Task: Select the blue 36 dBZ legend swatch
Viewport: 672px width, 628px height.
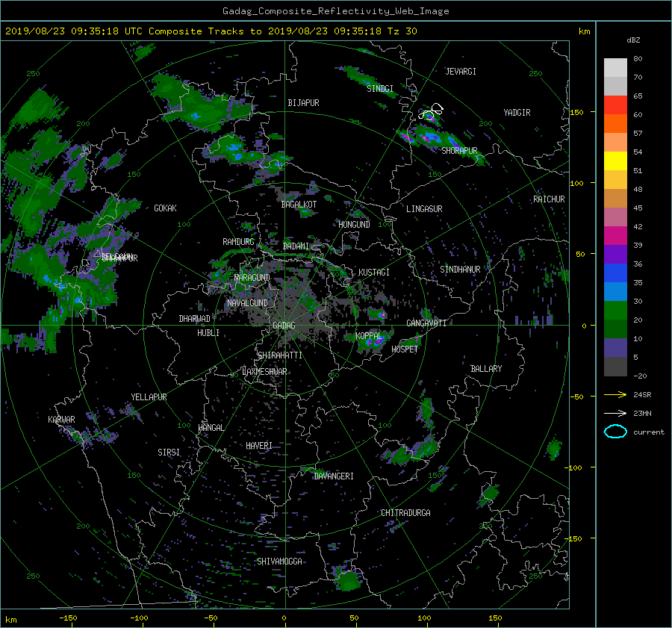Action: 615,273
